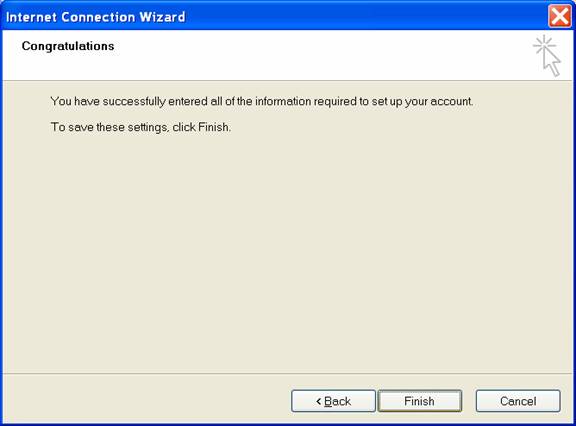Click the 'To save these settings' line
Screen dimensions: 576x426
[141, 127]
